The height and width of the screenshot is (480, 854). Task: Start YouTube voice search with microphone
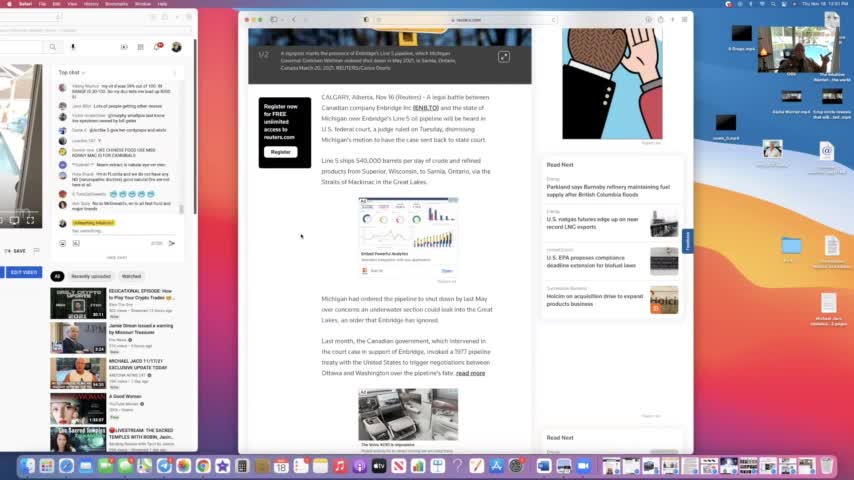pos(73,47)
